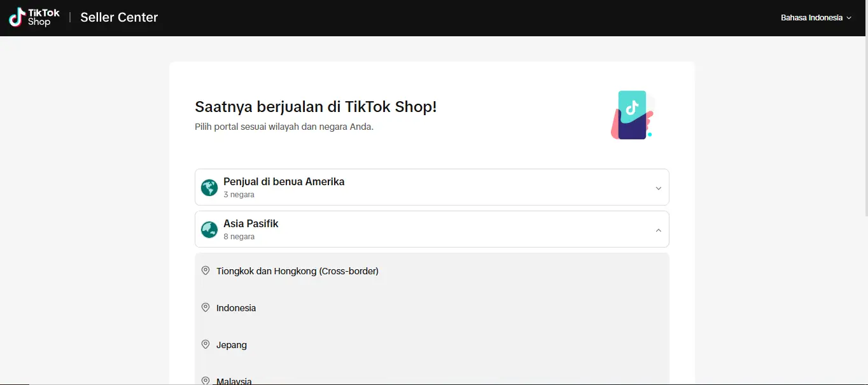The height and width of the screenshot is (385, 868).
Task: Click the location pin next to Tiongkok
Action: pyautogui.click(x=206, y=270)
